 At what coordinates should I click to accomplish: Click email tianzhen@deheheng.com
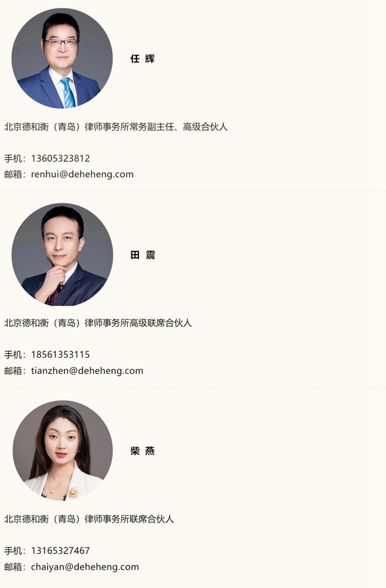[87, 371]
